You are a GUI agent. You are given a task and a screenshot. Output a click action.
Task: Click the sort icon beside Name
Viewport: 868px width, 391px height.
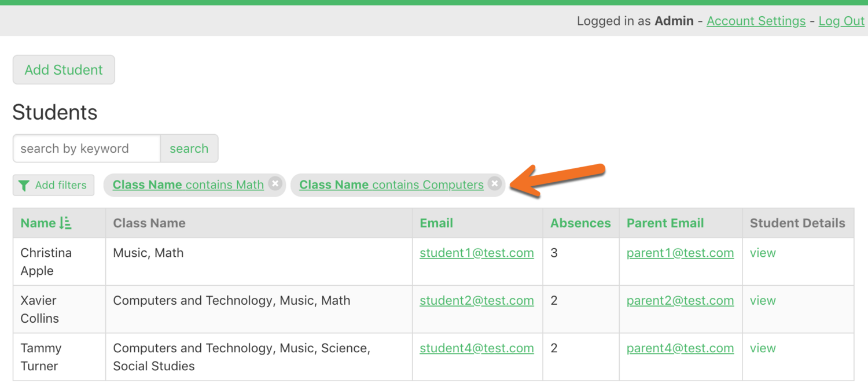click(x=65, y=223)
